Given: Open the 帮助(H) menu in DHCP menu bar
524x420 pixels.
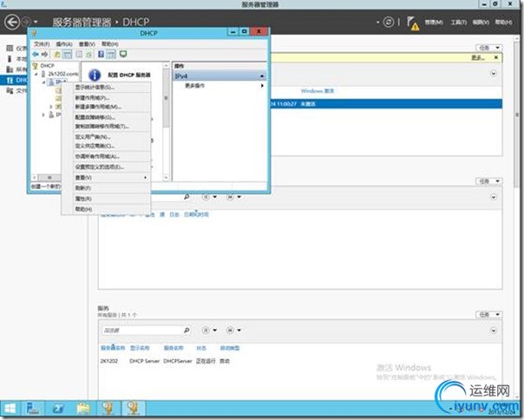Looking at the screenshot, I should click(x=110, y=44).
